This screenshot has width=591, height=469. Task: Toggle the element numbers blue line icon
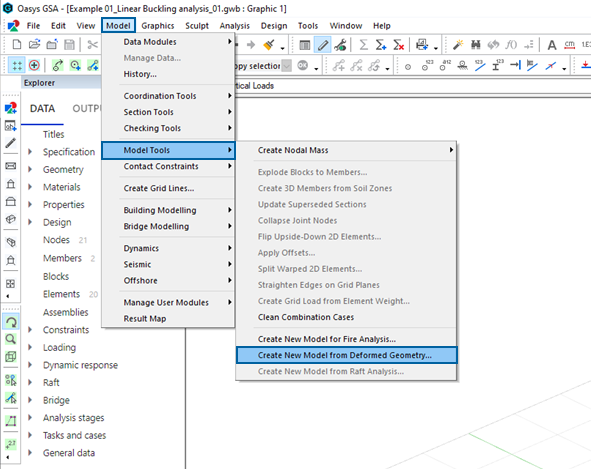[x=480, y=65]
